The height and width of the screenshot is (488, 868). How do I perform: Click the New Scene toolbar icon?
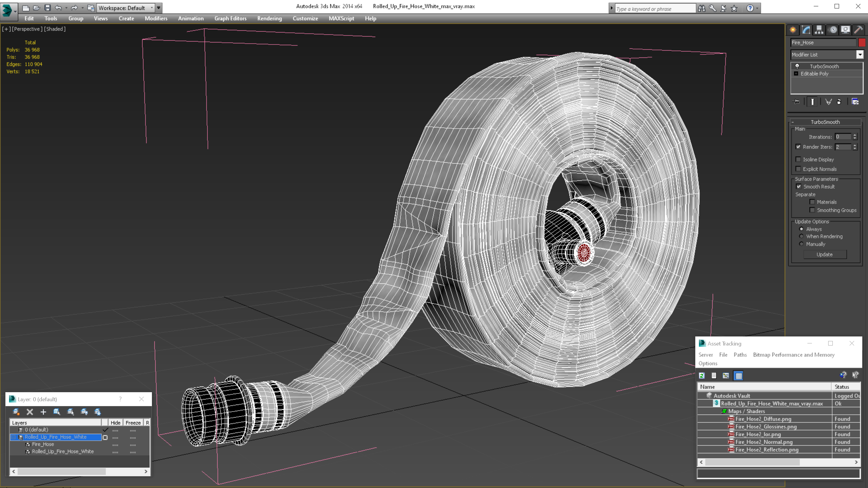click(x=26, y=8)
